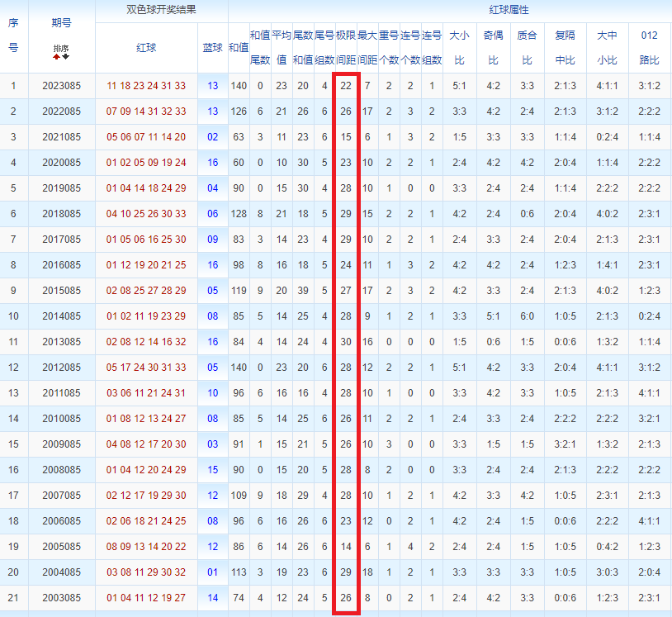Click the 大小比 column header
672x617 pixels.
coord(460,48)
